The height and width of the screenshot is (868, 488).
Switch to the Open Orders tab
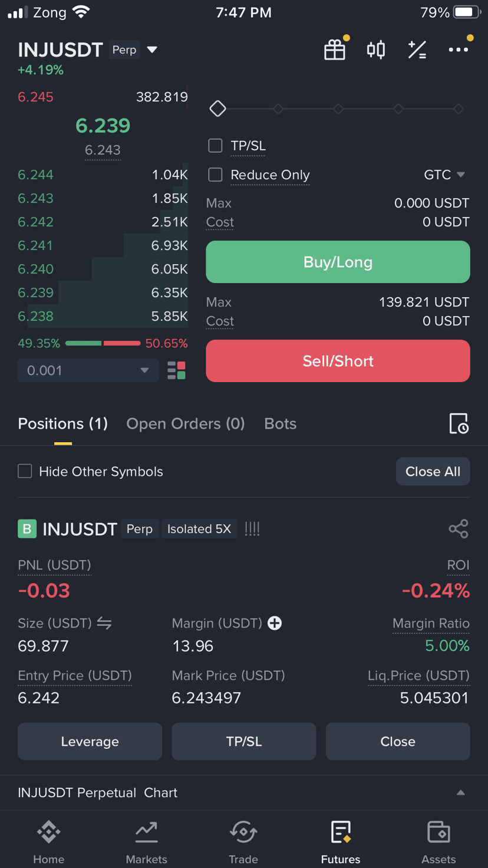pos(185,423)
